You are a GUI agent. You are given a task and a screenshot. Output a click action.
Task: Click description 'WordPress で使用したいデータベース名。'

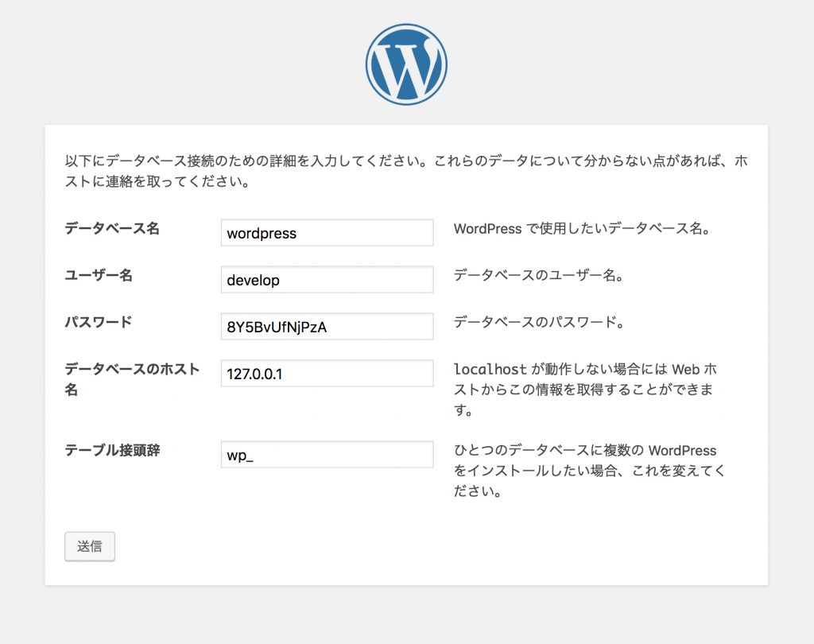pos(582,228)
